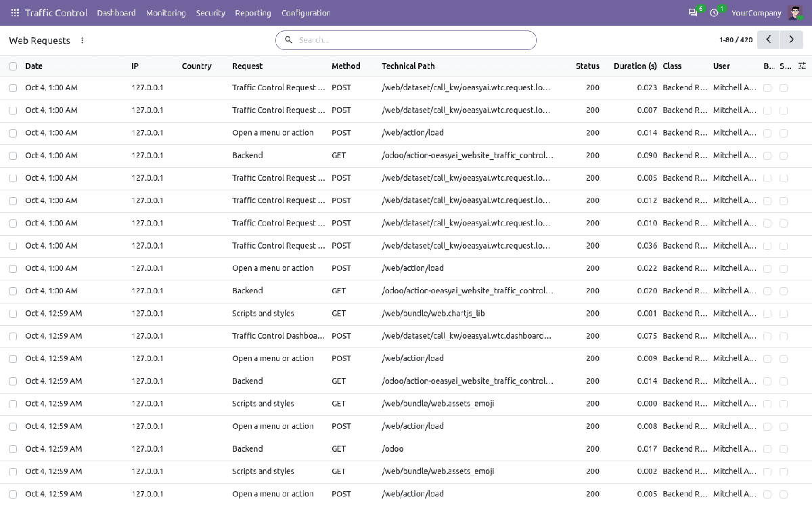This screenshot has width=812, height=508.
Task: Click the duration value 0.017
Action: point(647,449)
